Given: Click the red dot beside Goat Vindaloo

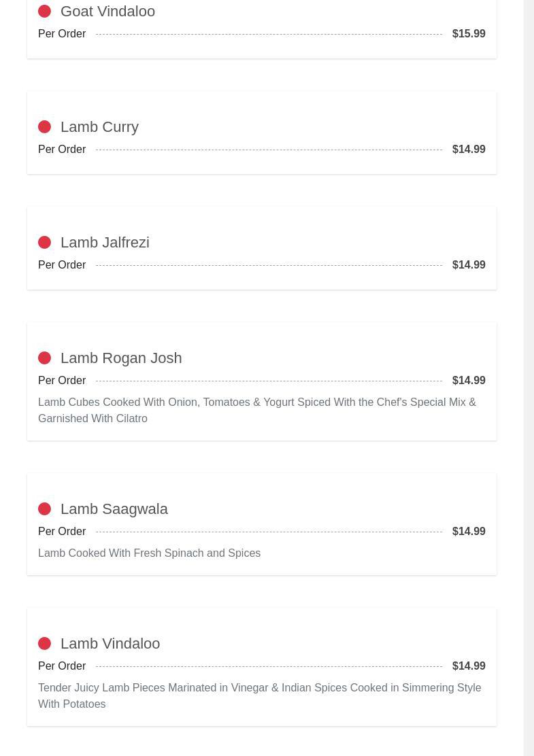Looking at the screenshot, I should (x=44, y=12).
